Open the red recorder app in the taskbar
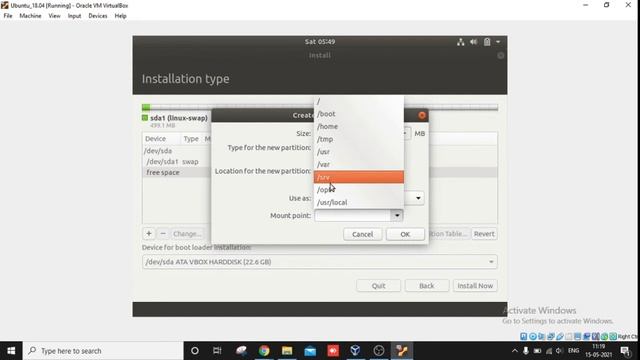Image resolution: width=640 pixels, height=360 pixels. pyautogui.click(x=333, y=351)
